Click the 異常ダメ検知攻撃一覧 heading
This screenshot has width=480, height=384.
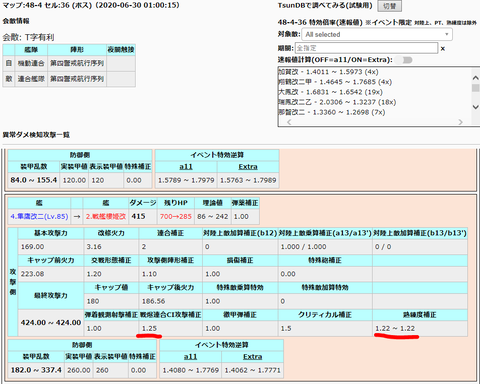(36, 135)
